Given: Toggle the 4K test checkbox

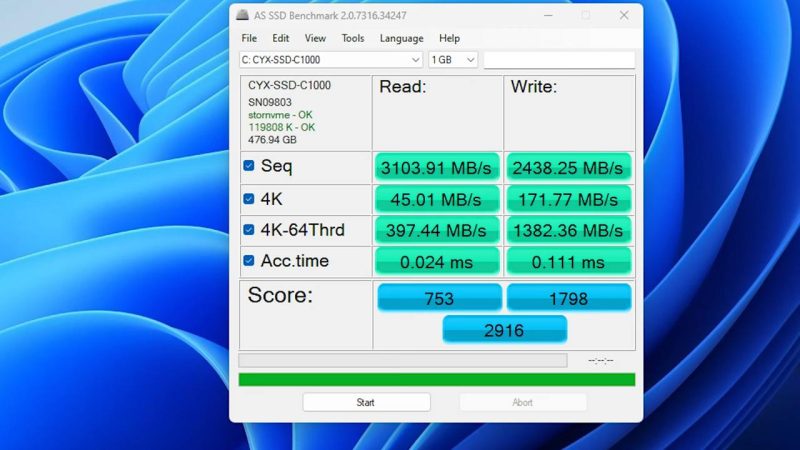Looking at the screenshot, I should tap(249, 198).
